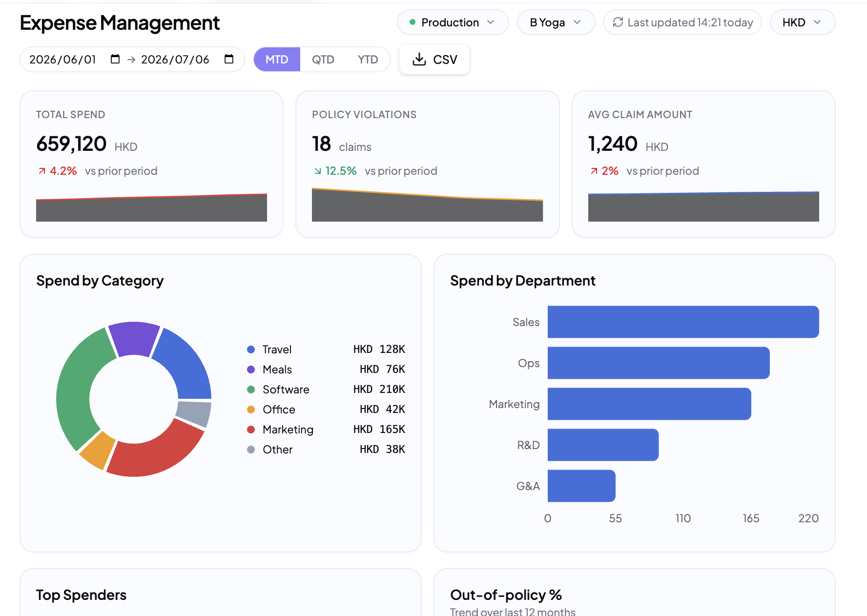Screen dimensions: 867x616
Task: Click the R&D axis label
Action: tap(528, 445)
